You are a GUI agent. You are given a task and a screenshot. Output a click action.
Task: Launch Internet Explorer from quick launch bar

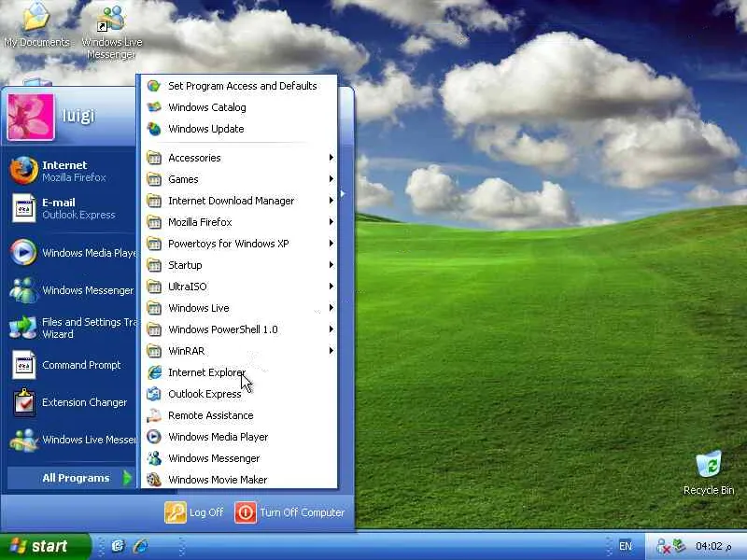tap(141, 546)
